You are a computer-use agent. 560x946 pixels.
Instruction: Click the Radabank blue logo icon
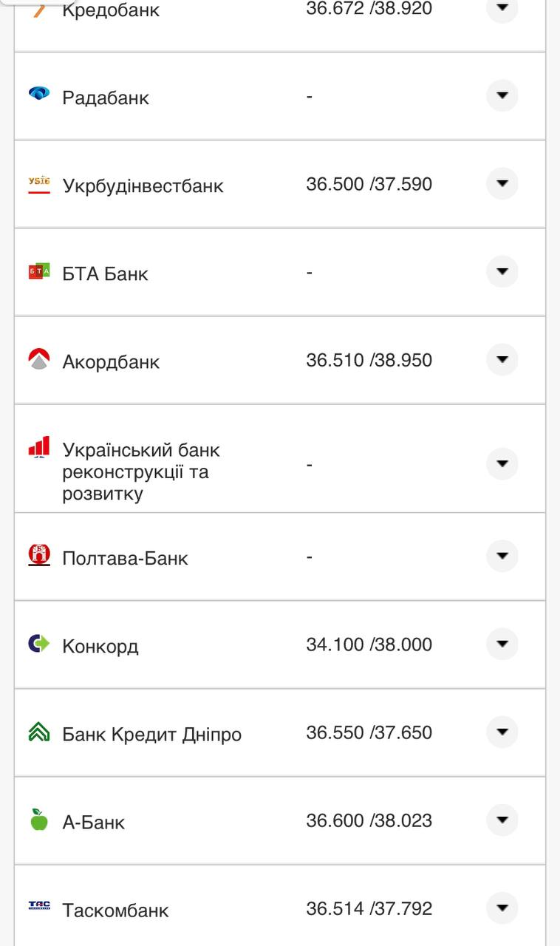(x=39, y=93)
